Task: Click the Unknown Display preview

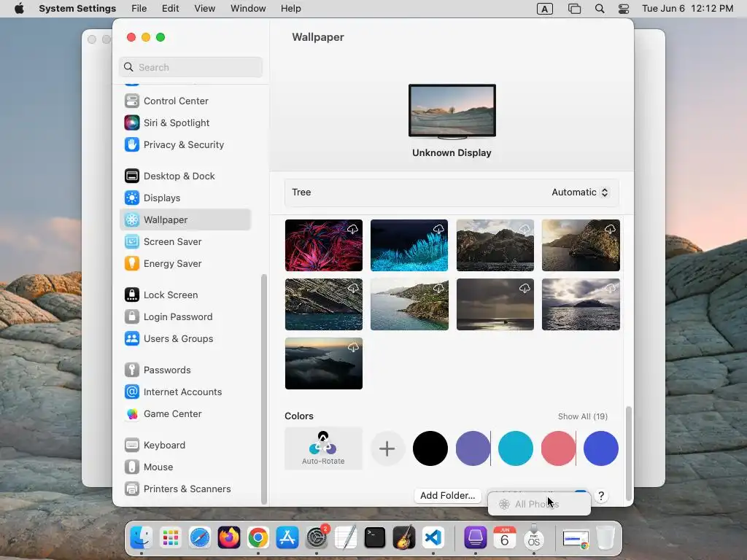Action: (x=452, y=112)
